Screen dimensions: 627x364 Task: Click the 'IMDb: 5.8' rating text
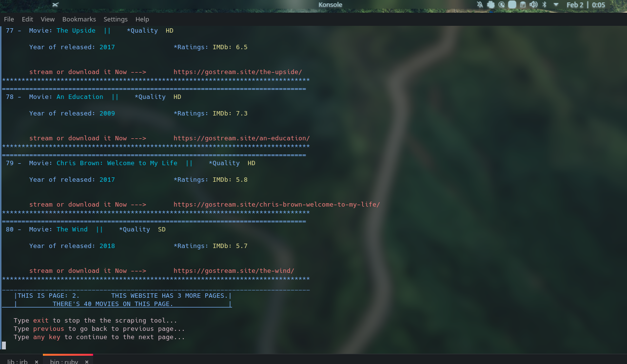coord(230,180)
